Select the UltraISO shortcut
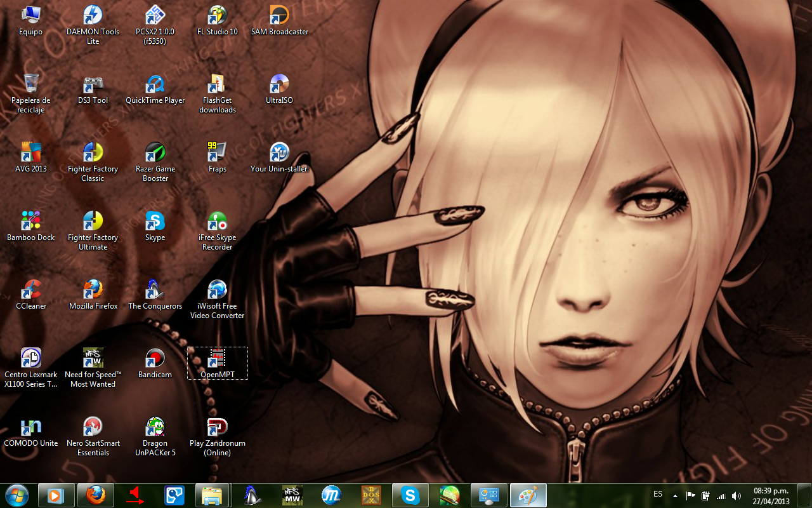The image size is (812, 508). point(280,89)
